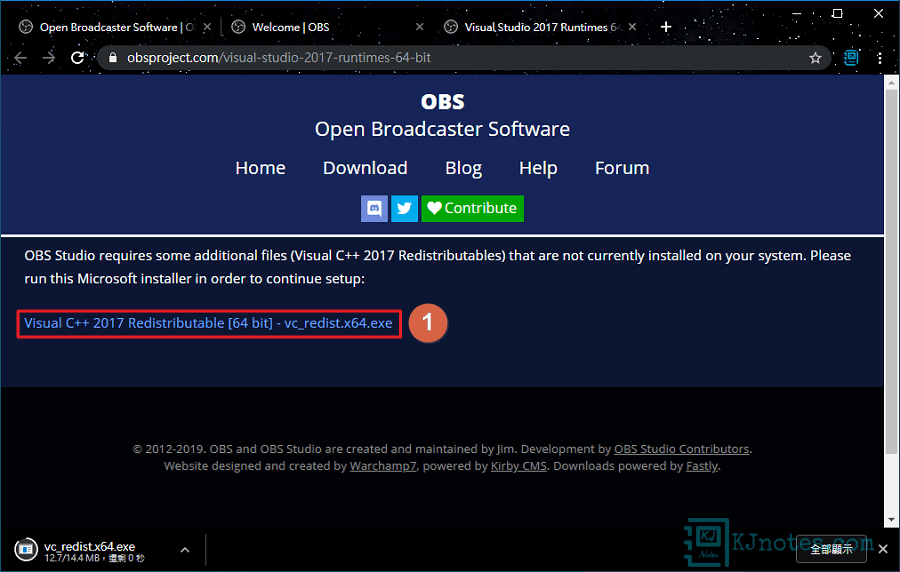Click the Show all downloads button

831,548
